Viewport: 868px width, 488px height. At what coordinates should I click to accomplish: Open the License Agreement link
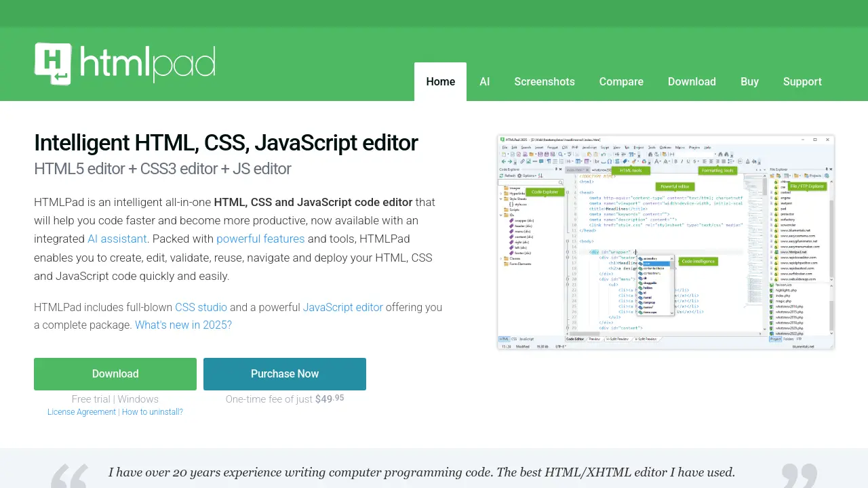click(x=81, y=412)
